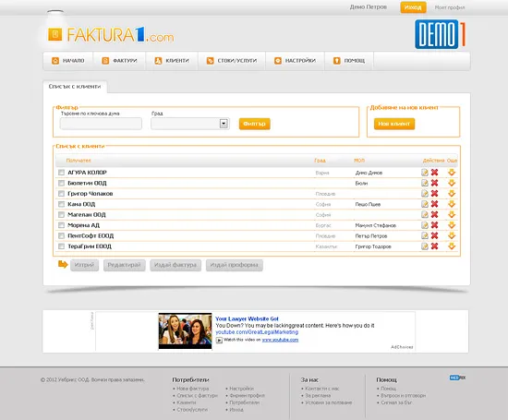
Task: Delete АГУРА КОЛОР with the red X
Action: point(434,173)
